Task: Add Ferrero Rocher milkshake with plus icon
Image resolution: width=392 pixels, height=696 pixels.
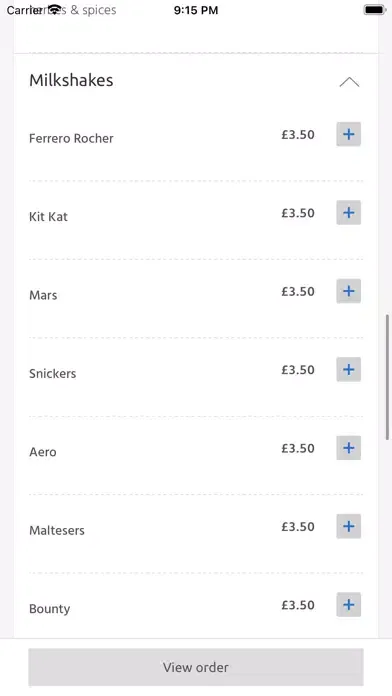Action: point(348,134)
